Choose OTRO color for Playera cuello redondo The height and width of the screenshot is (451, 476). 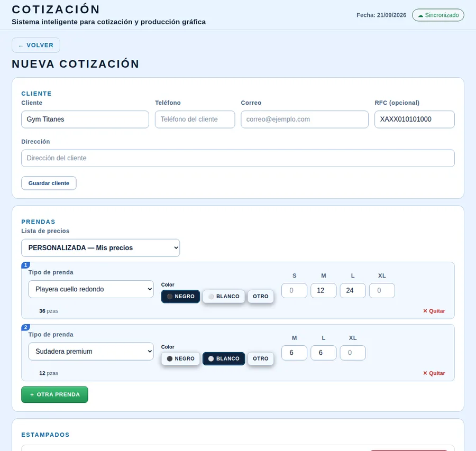point(260,297)
